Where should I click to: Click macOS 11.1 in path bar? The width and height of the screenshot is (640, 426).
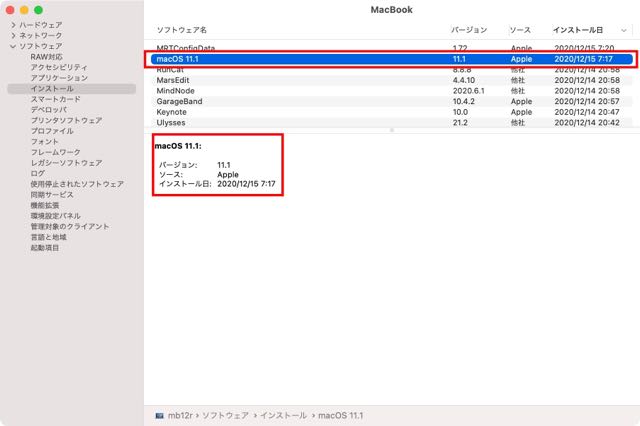pyautogui.click(x=340, y=416)
